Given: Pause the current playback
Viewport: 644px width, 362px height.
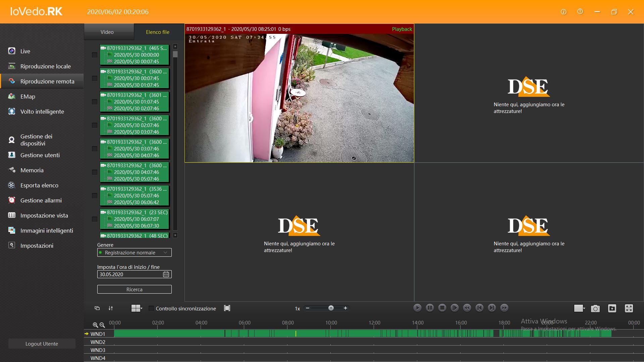Looking at the screenshot, I should 430,308.
